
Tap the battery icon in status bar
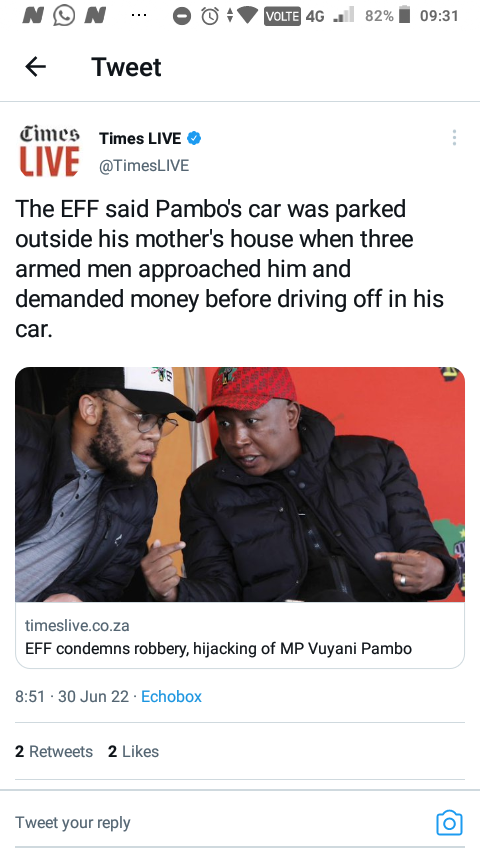(404, 16)
